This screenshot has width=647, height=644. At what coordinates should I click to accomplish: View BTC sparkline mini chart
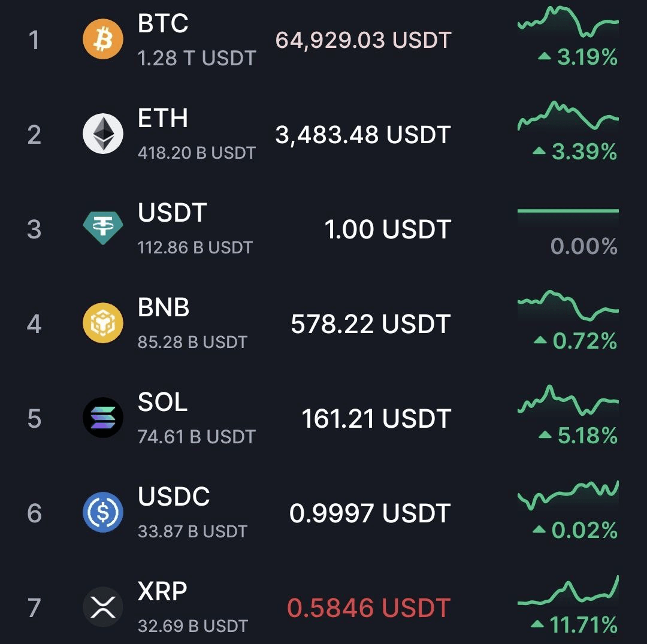[568, 22]
